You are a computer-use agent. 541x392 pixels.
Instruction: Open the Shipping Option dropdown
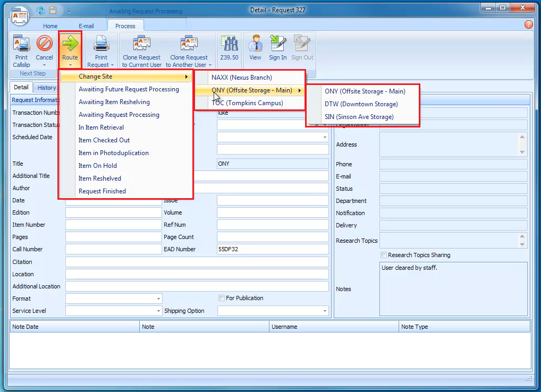tap(324, 310)
